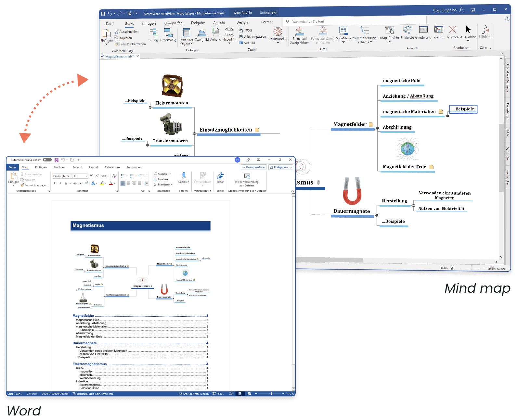The height and width of the screenshot is (420, 517).
Task: Open Freigeben dropdown arrow in Word
Action: [x=291, y=167]
